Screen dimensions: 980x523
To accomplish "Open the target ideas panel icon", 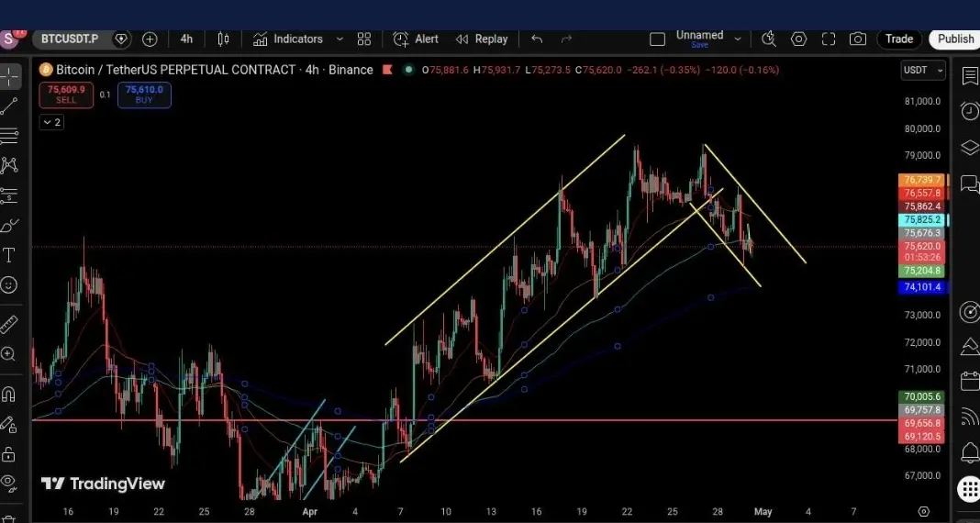I will click(969, 311).
